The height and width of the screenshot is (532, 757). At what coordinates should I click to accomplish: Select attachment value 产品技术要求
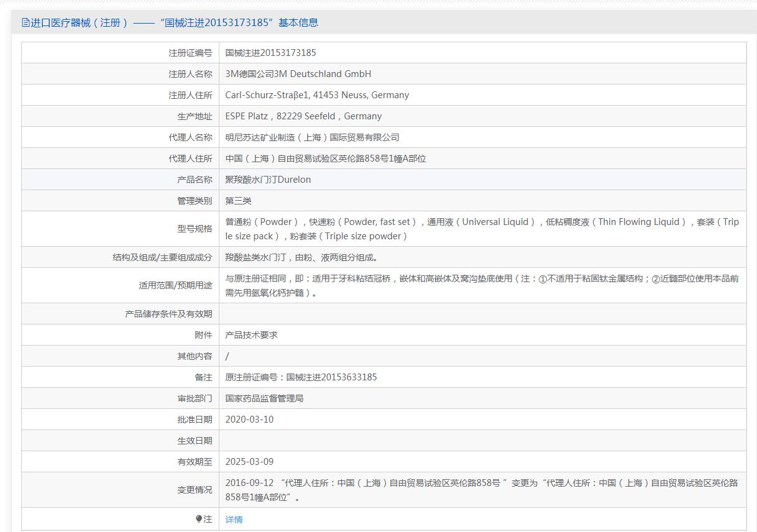coord(252,335)
